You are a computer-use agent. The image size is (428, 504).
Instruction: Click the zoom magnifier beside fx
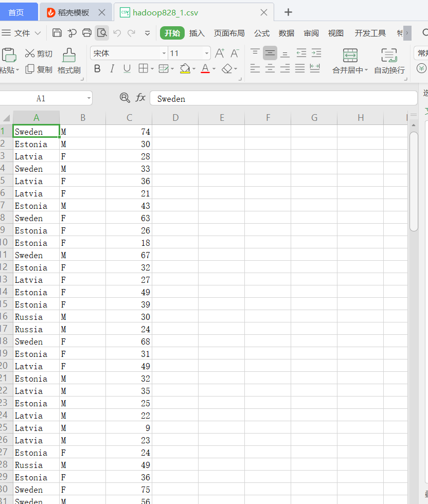point(124,97)
